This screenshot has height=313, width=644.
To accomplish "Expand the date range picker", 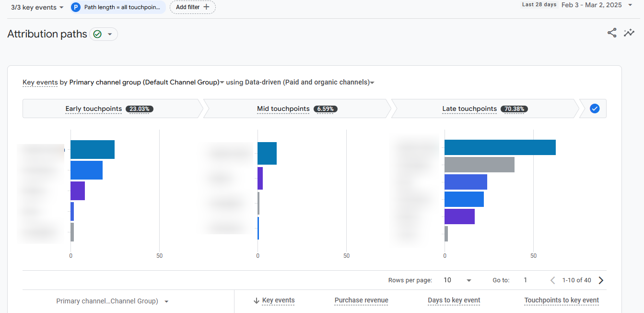I will tap(630, 5).
